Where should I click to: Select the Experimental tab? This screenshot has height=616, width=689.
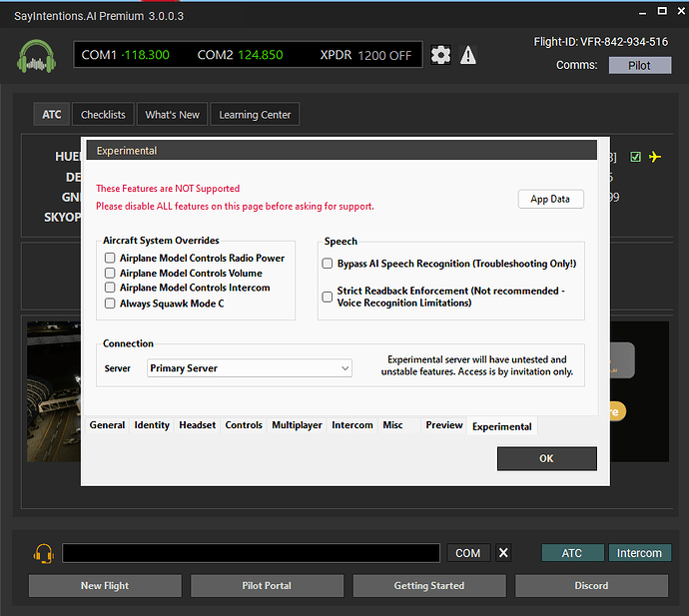click(x=502, y=426)
